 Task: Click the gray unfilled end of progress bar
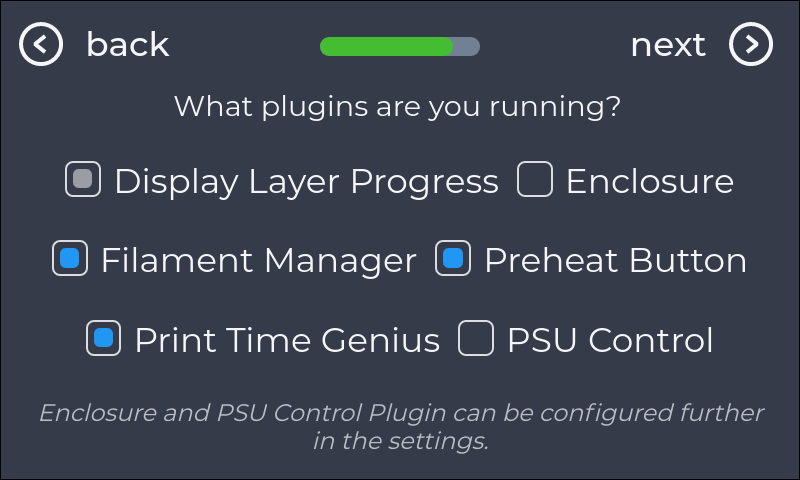click(x=468, y=46)
